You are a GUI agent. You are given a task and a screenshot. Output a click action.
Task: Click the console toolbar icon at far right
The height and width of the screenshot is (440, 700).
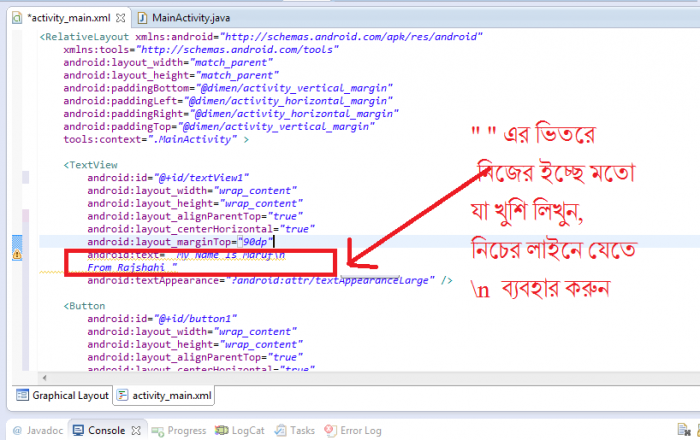684,430
